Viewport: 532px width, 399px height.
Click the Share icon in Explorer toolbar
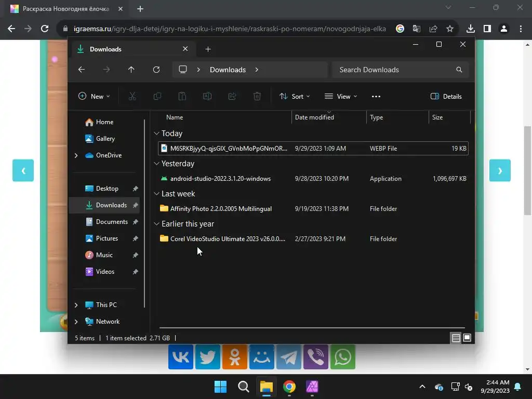click(x=232, y=96)
